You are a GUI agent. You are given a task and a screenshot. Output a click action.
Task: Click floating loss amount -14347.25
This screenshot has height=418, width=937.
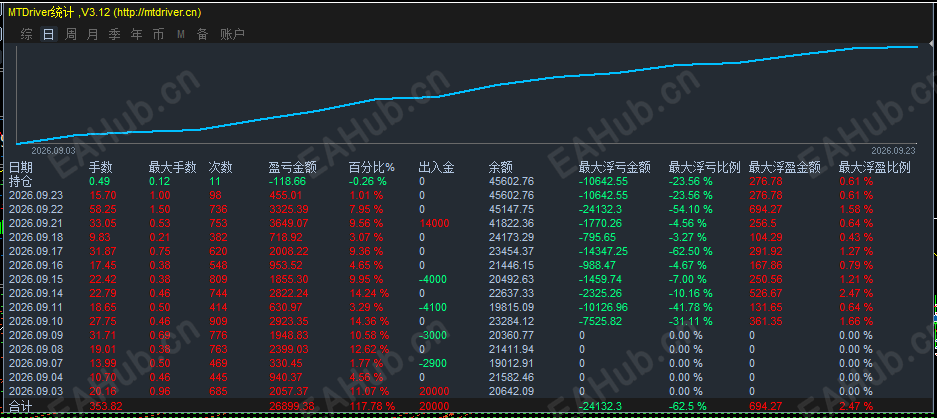604,251
